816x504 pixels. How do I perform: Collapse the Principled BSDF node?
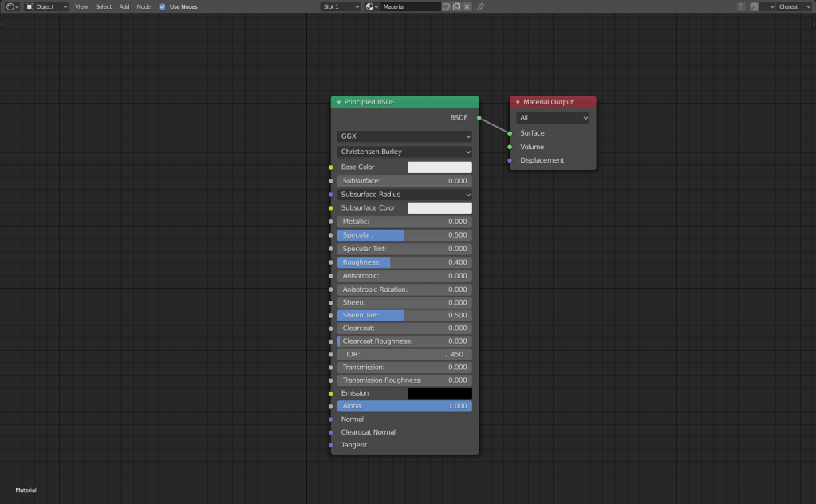pos(338,103)
